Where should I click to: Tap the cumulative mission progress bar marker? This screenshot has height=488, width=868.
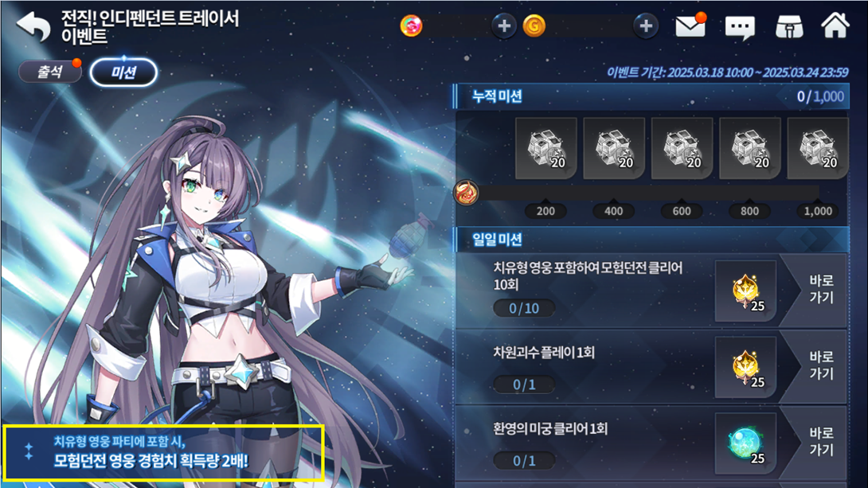(x=466, y=193)
